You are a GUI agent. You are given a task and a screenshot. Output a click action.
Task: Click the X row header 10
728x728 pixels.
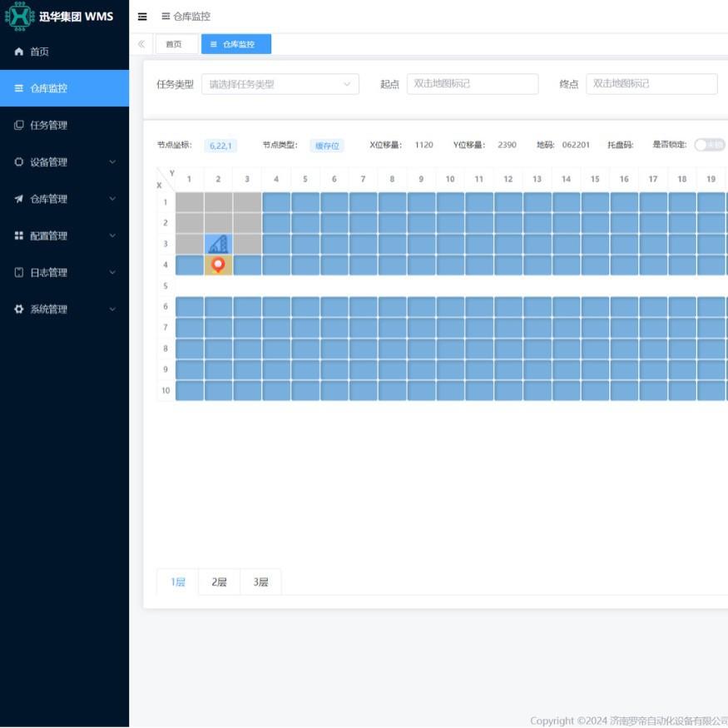tap(166, 390)
